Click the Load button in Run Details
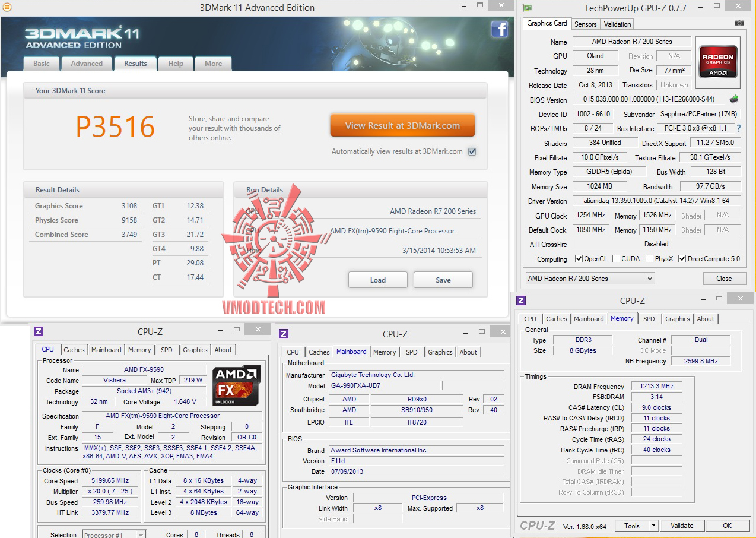 (x=378, y=280)
